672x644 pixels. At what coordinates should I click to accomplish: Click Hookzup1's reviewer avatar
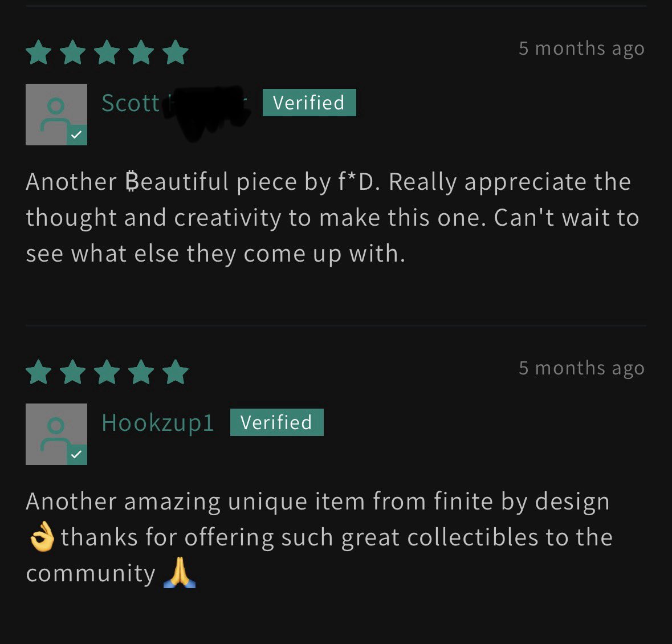click(x=56, y=434)
